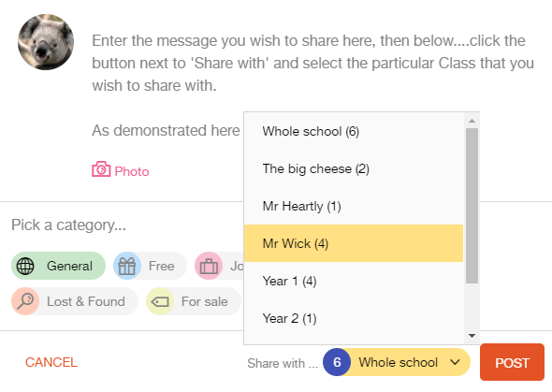
Task: Pick the magnifier Lost & Found icon
Action: [25, 301]
